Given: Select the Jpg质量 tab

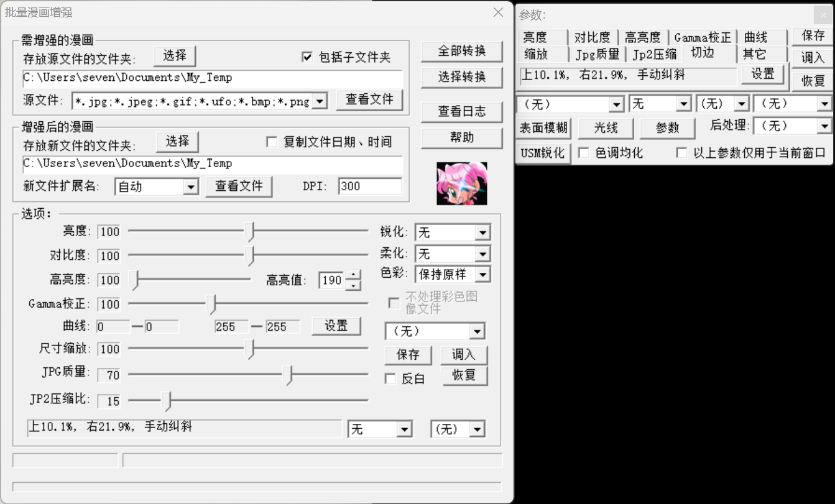Looking at the screenshot, I should click(x=597, y=54).
